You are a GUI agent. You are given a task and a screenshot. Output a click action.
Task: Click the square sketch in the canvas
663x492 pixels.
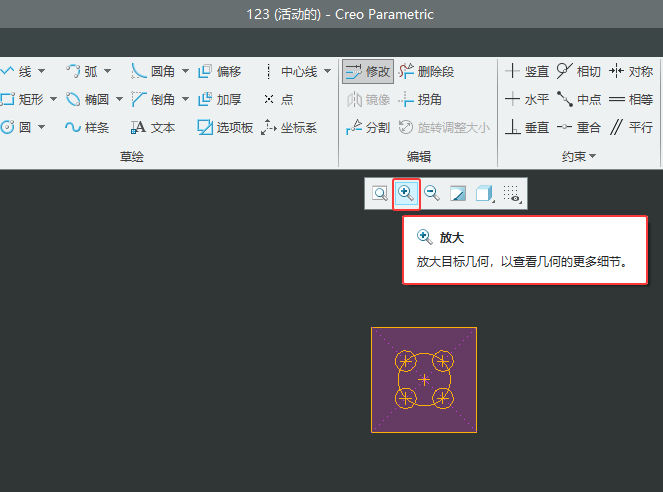[424, 380]
